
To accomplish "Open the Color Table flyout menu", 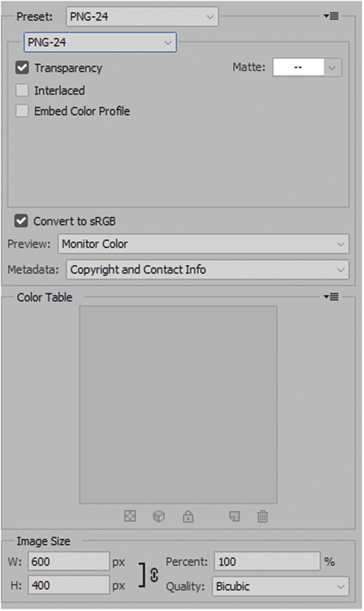I will pos(331,297).
